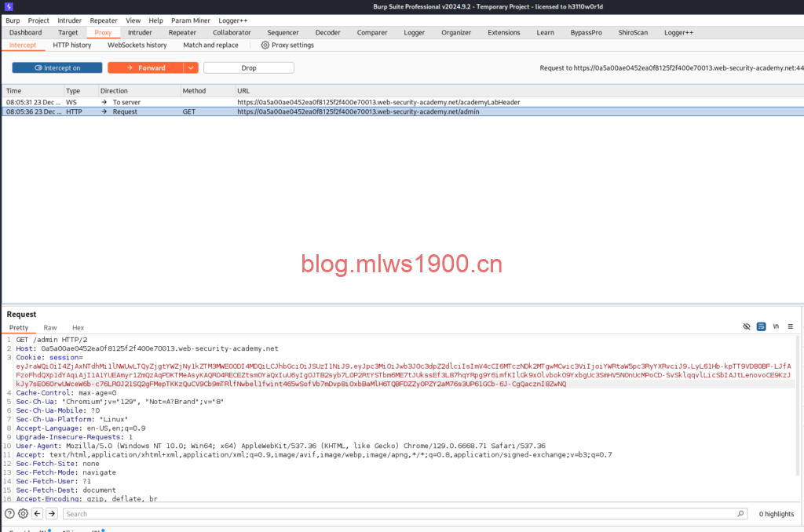Open the Match and replace sub-tab
804x532 pixels.
(210, 45)
